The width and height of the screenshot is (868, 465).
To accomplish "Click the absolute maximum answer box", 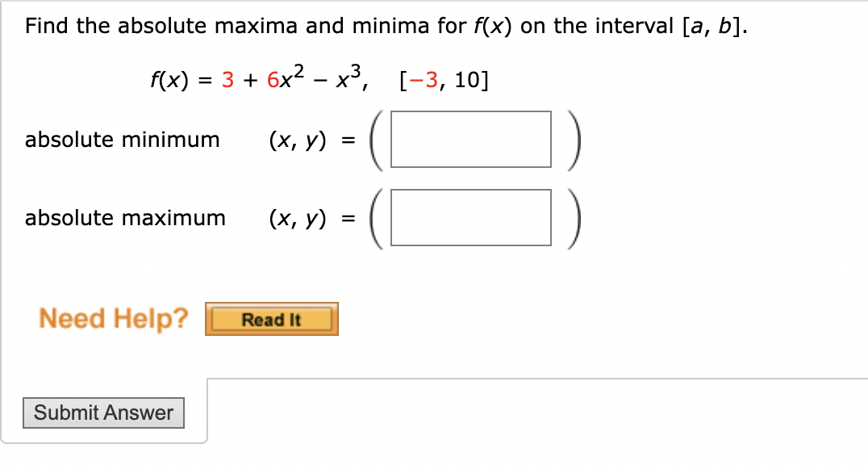I will click(469, 218).
